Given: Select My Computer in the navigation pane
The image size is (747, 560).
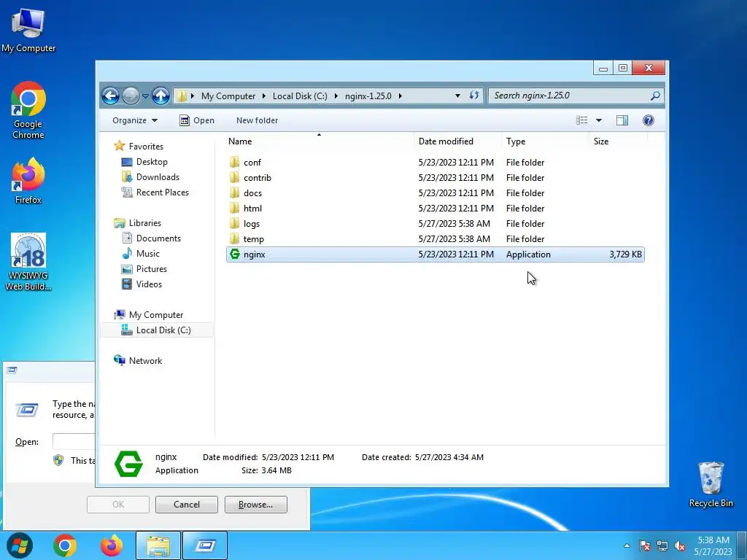Looking at the screenshot, I should tap(149, 315).
